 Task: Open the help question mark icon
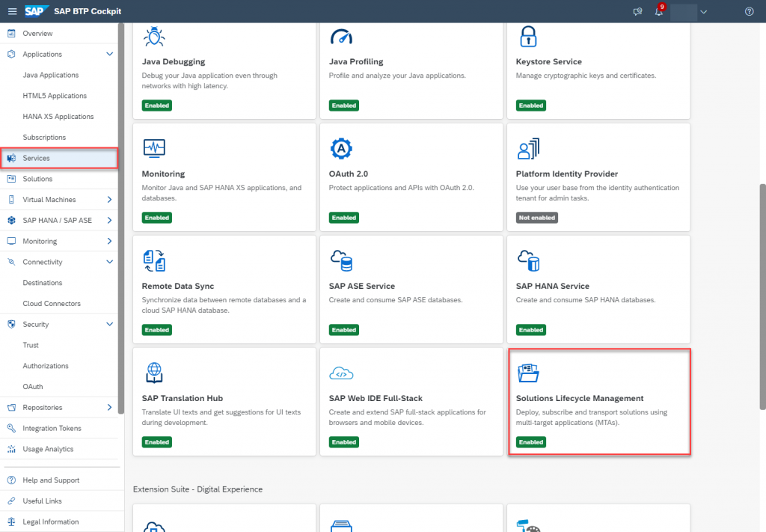(749, 11)
